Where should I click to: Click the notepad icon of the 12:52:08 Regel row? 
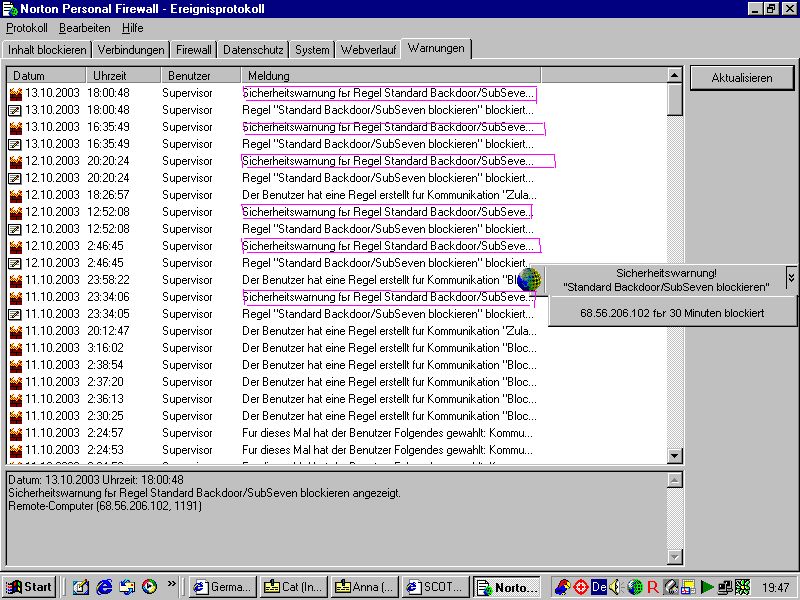pyautogui.click(x=16, y=229)
